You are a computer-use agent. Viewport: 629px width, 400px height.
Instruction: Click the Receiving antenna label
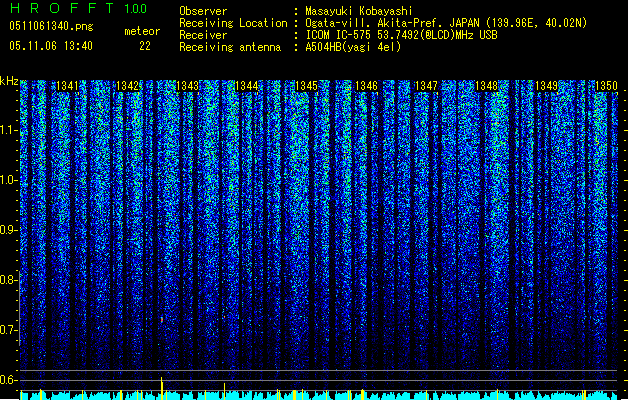(230, 47)
